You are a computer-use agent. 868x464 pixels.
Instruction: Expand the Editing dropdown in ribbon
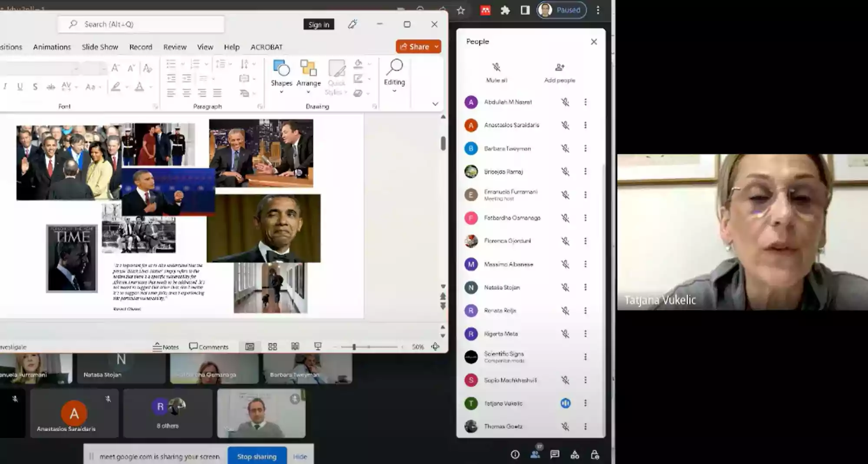click(394, 91)
